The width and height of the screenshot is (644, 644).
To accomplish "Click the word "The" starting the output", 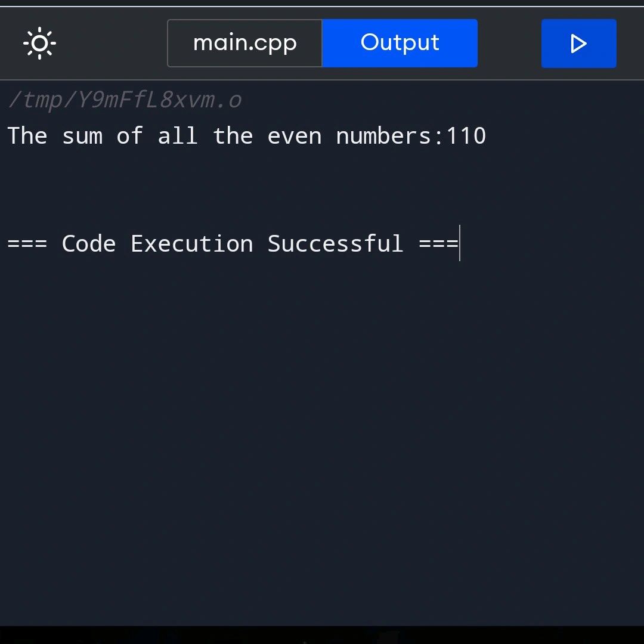I will click(x=27, y=136).
